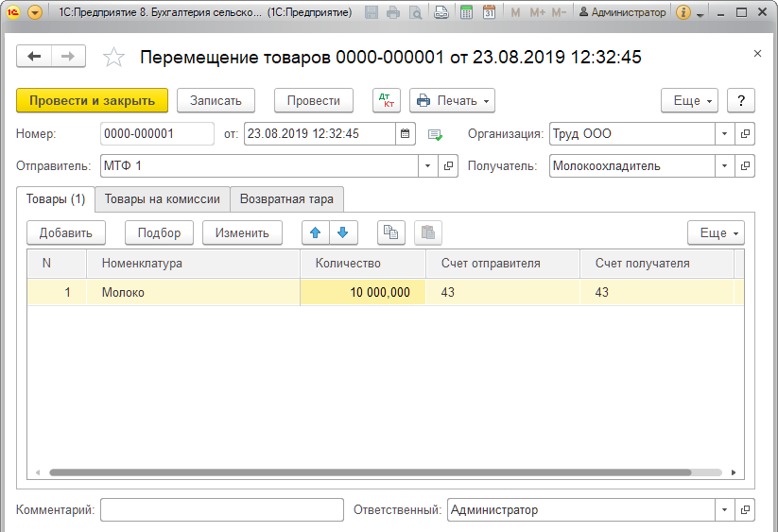Open the calculator icon in title bar
The image size is (778, 532).
pyautogui.click(x=466, y=12)
